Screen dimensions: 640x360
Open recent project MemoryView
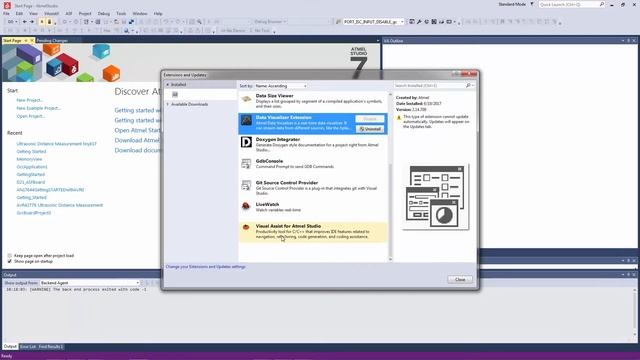(29, 159)
